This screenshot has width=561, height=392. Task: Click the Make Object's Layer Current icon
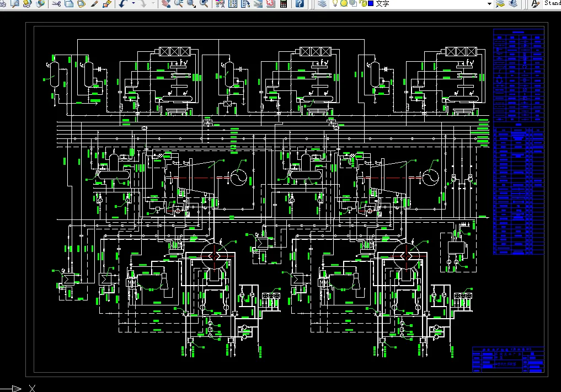coord(500,3)
